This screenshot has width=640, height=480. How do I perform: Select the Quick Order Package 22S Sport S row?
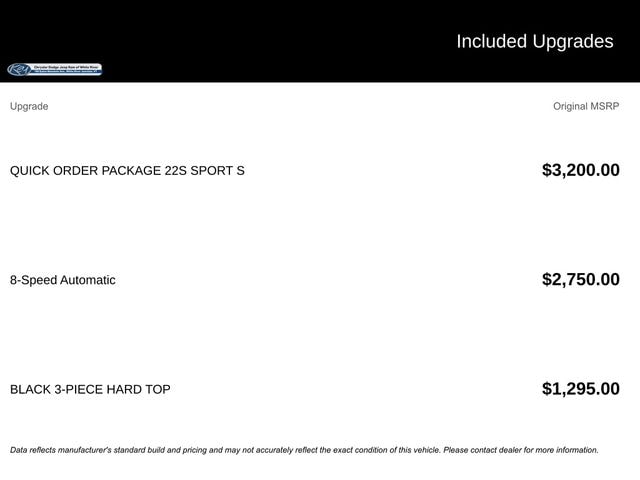click(x=127, y=170)
